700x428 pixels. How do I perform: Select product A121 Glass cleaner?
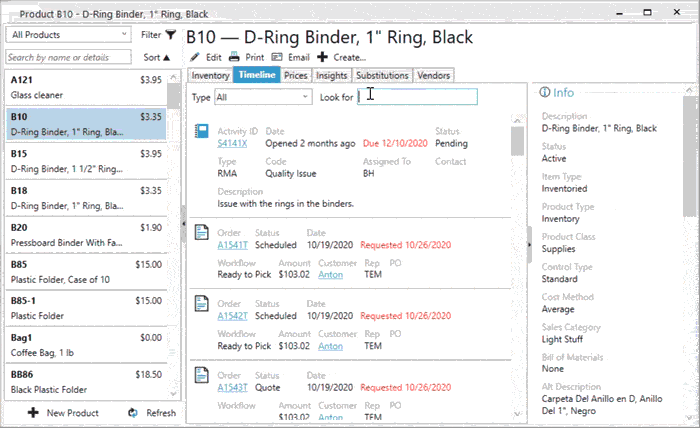tap(86, 87)
